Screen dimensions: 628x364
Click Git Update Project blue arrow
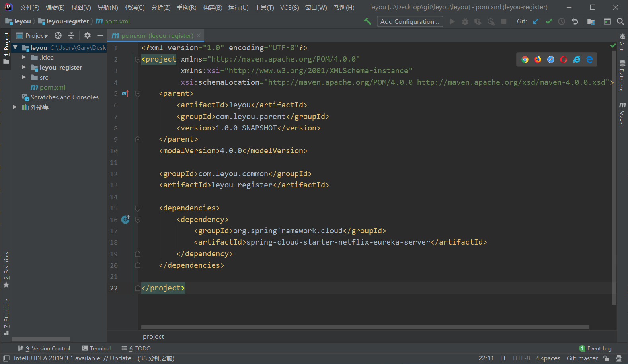(x=536, y=21)
